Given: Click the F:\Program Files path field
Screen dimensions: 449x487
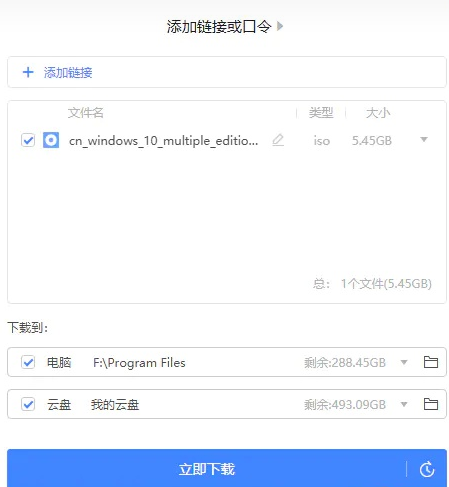Looking at the screenshot, I should point(139,363).
